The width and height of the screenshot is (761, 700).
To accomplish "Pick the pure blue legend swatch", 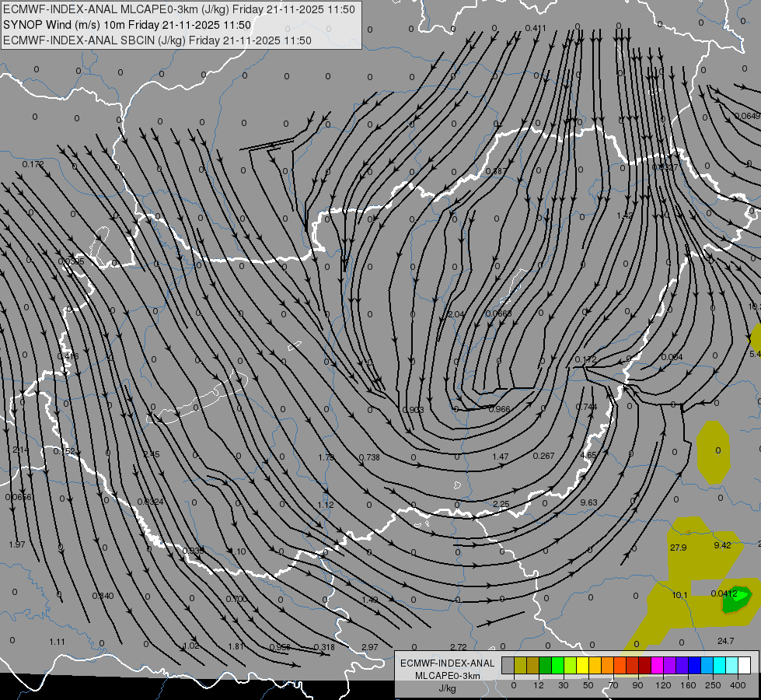I will [694, 666].
